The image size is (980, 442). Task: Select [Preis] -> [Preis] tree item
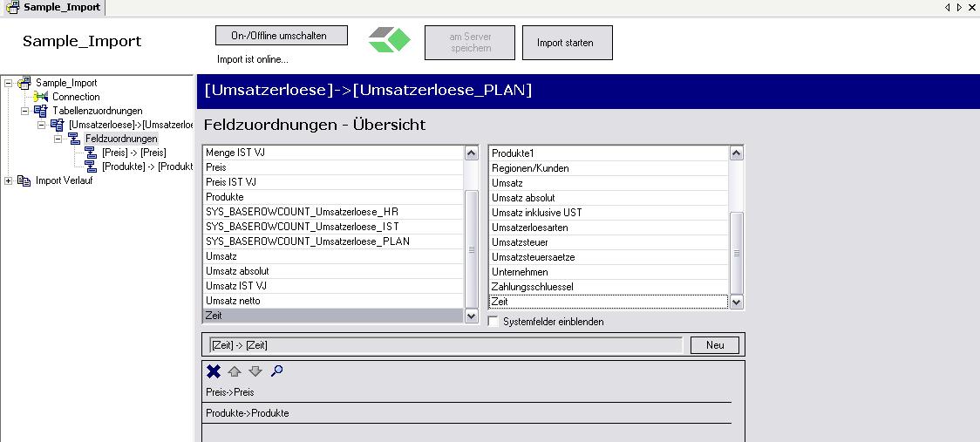point(133,153)
